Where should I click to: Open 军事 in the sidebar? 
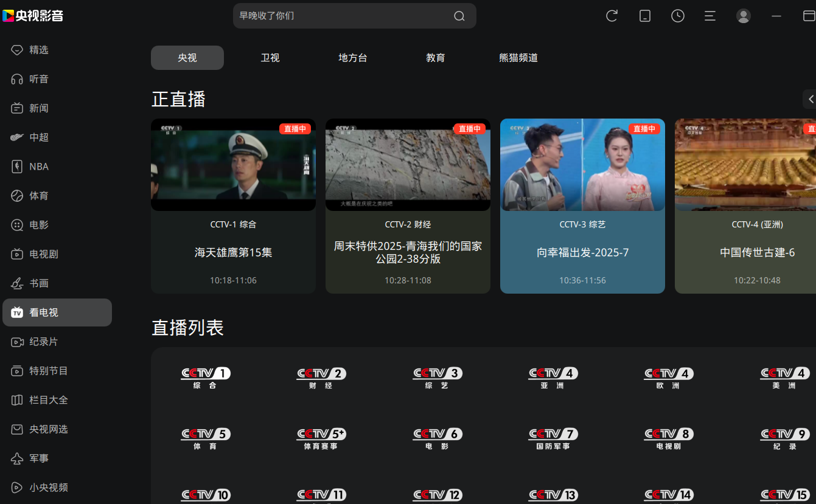[57, 458]
